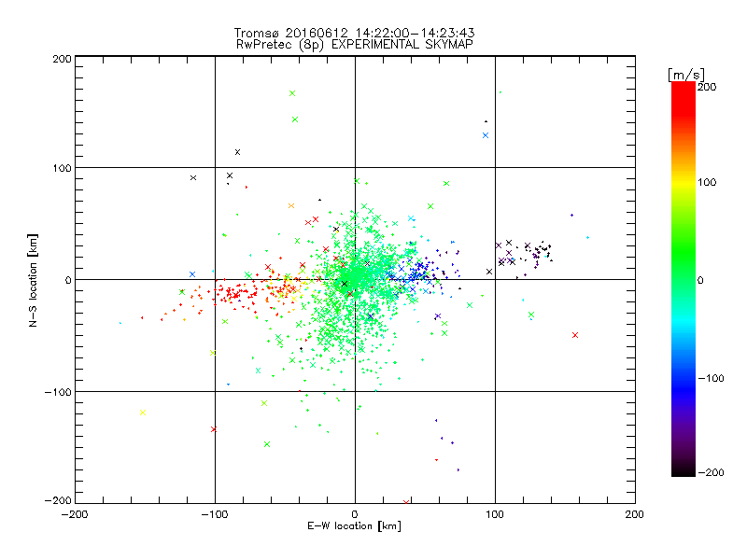This screenshot has width=747, height=560.
Task: Click the x-axis tick label '-100'
Action: tap(215, 514)
